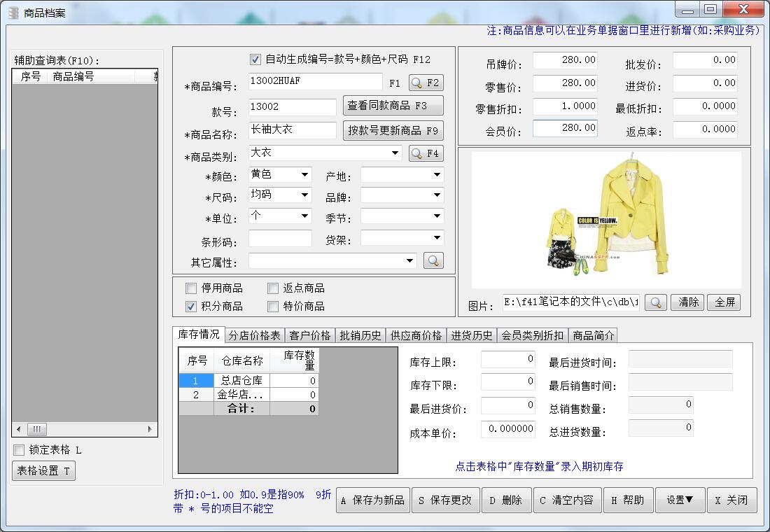The height and width of the screenshot is (532, 770).
Task: Open the 设置▼ settings dropdown
Action: tap(680, 500)
